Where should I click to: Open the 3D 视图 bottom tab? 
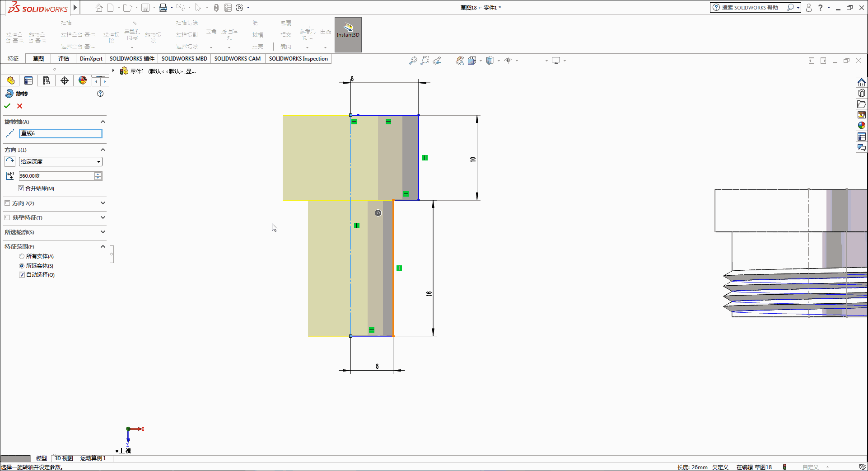coord(64,458)
